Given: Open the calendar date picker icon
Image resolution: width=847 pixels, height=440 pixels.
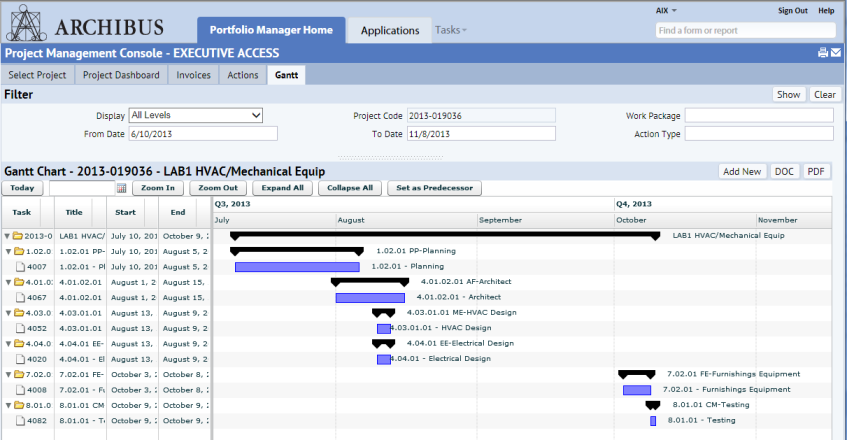Looking at the screenshot, I should [x=122, y=188].
